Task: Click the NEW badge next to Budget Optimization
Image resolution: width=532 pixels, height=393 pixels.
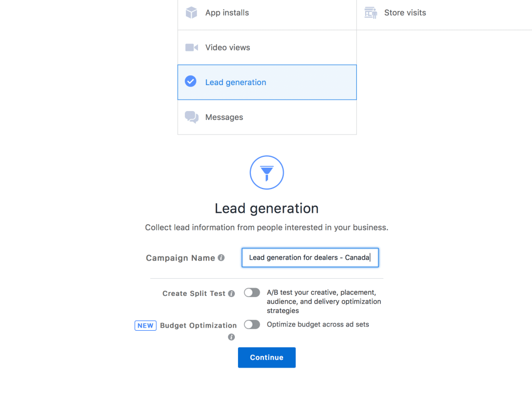Action: pos(145,325)
